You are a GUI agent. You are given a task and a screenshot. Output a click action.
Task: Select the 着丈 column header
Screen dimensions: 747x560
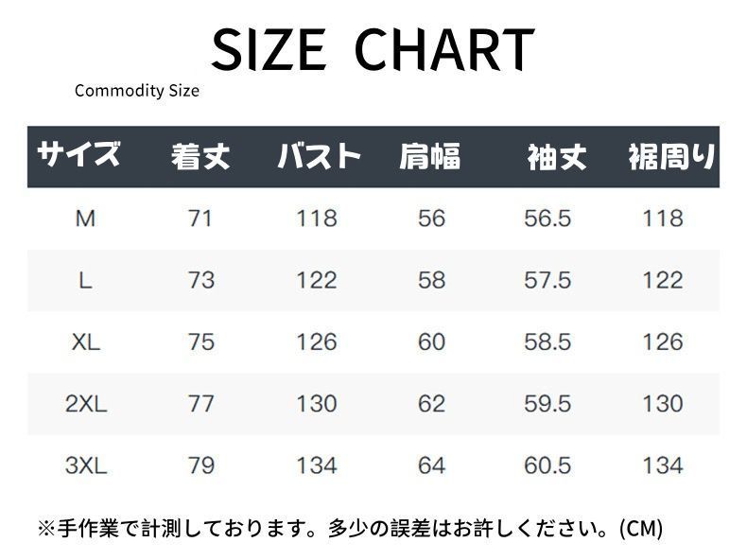point(200,156)
